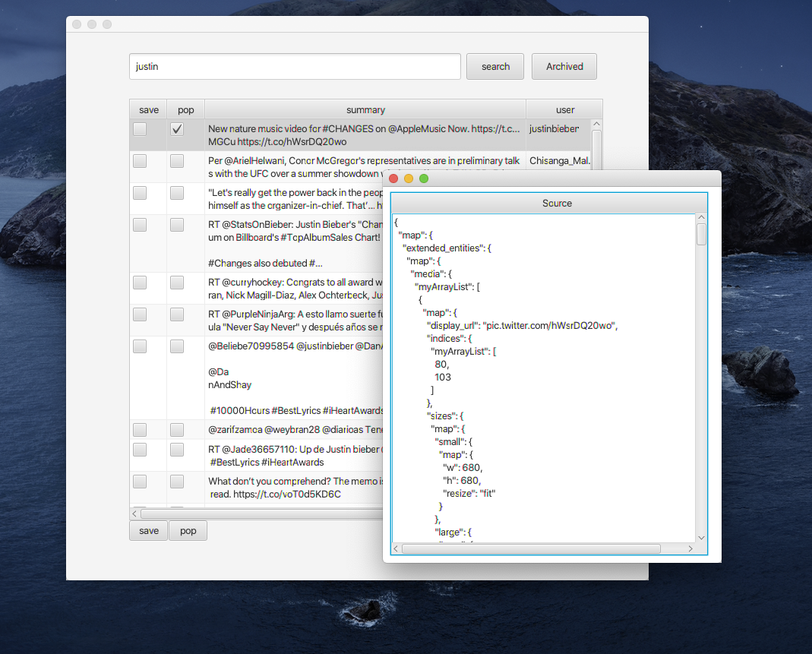812x654 pixels.
Task: Click the pop column header
Action: pos(186,110)
